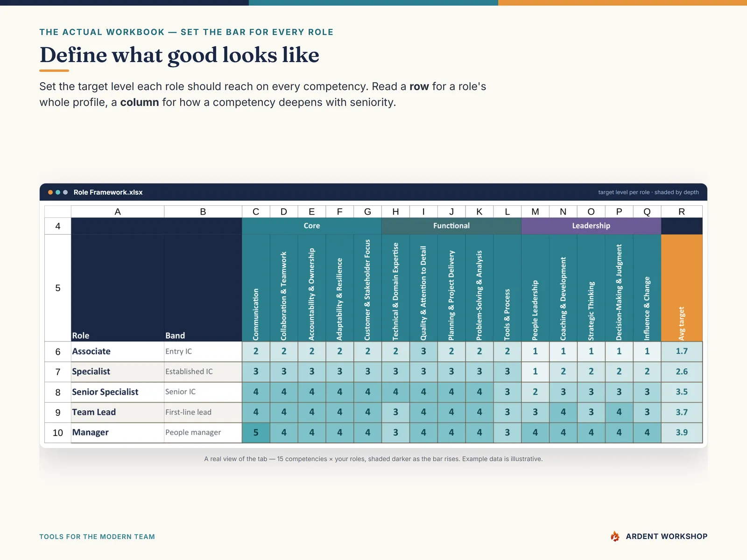Select the Entry IC band cell
Screen dimensions: 747x560
point(203,351)
